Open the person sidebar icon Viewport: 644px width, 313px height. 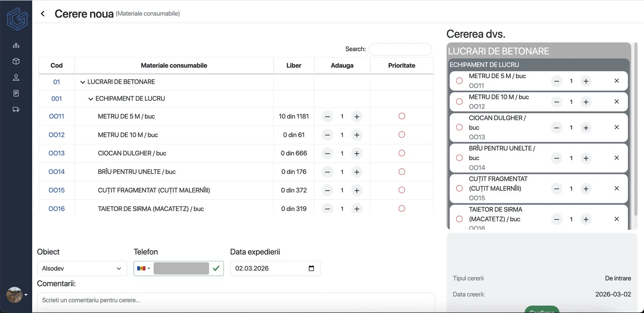[16, 77]
